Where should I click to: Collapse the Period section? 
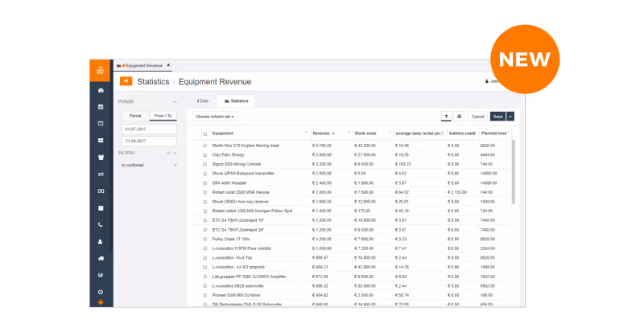point(175,102)
